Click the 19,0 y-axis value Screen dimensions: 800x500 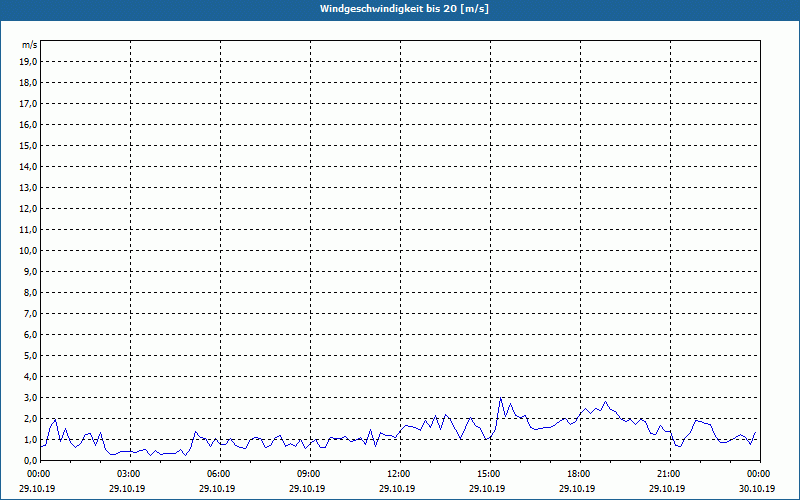[28, 62]
